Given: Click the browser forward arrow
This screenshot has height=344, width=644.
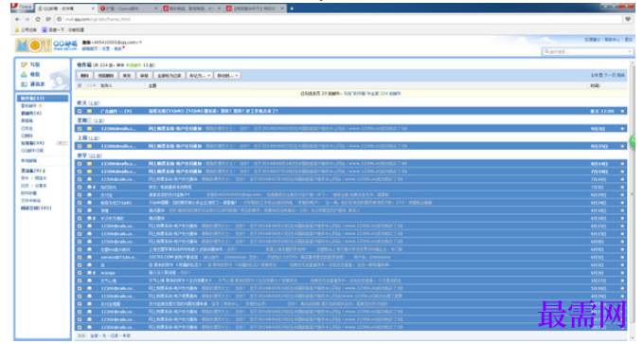Looking at the screenshot, I should point(27,19).
